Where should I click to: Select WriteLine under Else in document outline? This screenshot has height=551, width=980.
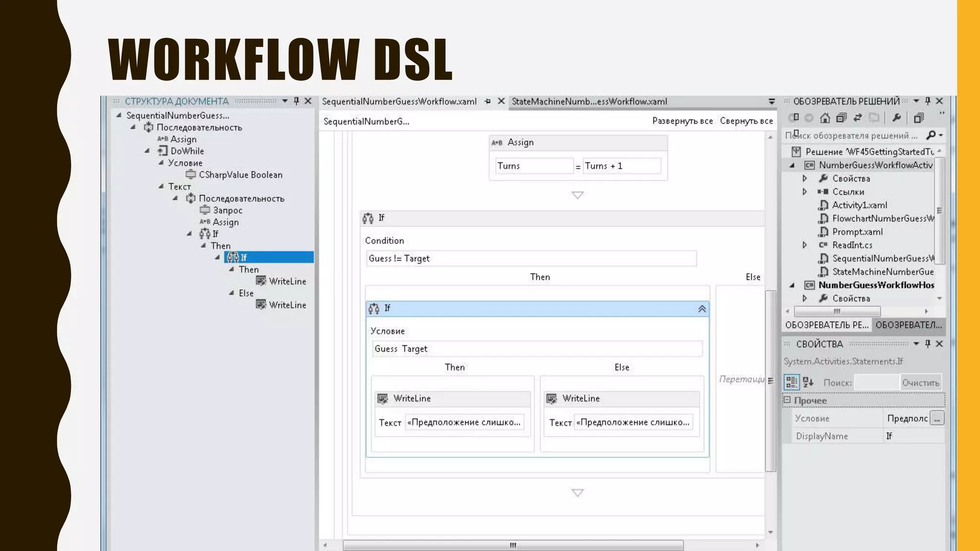287,305
